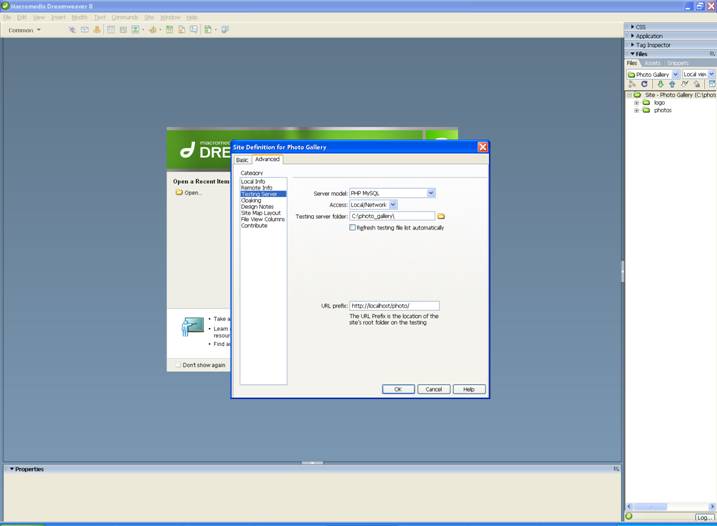This screenshot has height=526, width=717.
Task: Click the Media insert icon
Action: 153,30
